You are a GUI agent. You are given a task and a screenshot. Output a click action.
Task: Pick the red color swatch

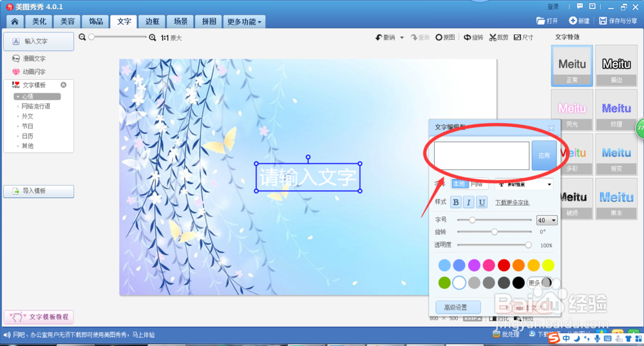[504, 265]
